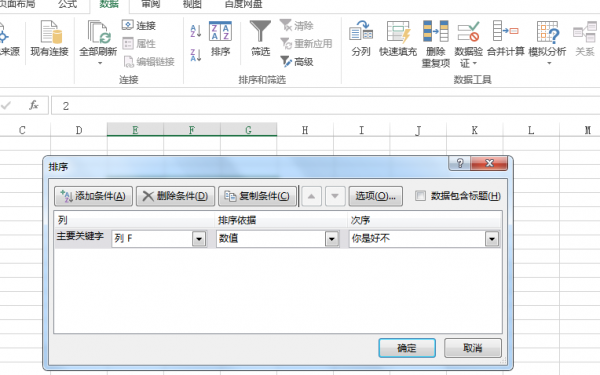600x375 pixels.
Task: Open the Sort (排序) ribbon button
Action: (x=220, y=38)
